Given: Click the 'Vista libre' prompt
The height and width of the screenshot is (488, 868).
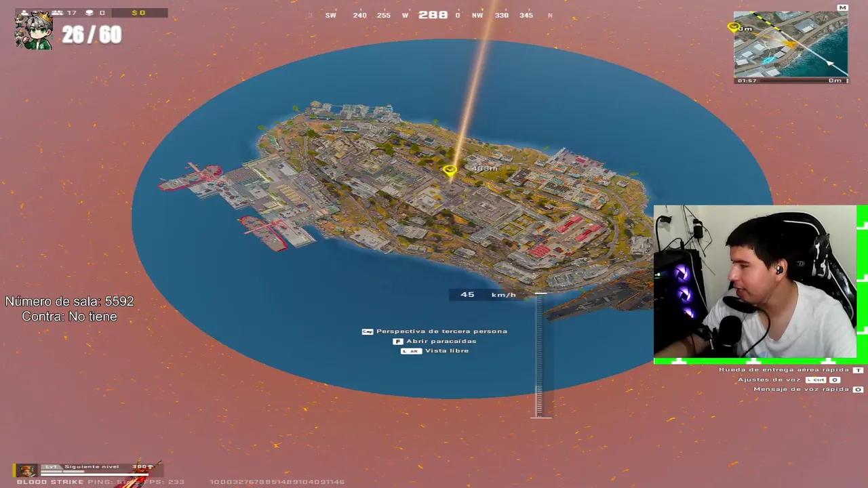Looking at the screenshot, I should tap(447, 350).
